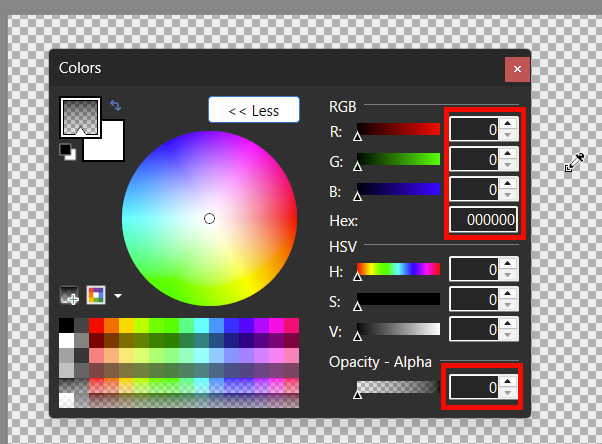
Task: Decrease G value with down arrow
Action: pos(508,165)
